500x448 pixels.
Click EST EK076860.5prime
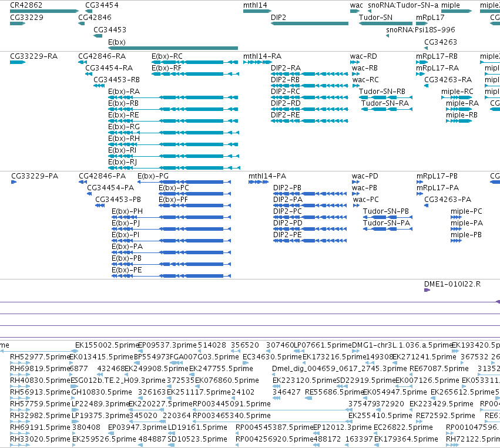coord(227,380)
